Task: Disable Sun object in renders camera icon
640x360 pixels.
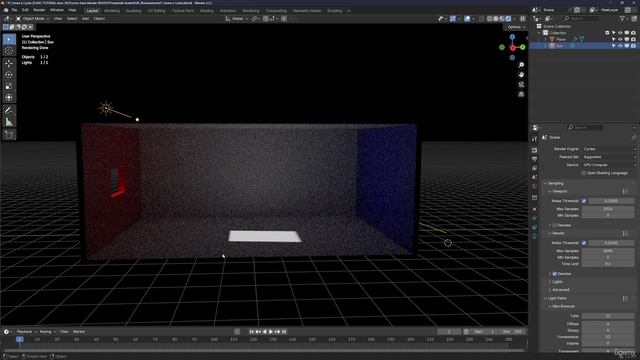Action: [633, 46]
